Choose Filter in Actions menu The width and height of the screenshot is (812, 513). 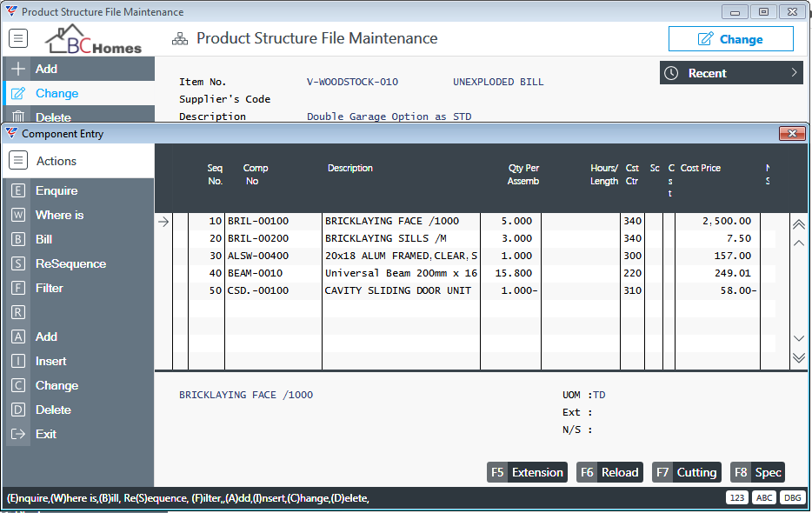click(x=50, y=288)
